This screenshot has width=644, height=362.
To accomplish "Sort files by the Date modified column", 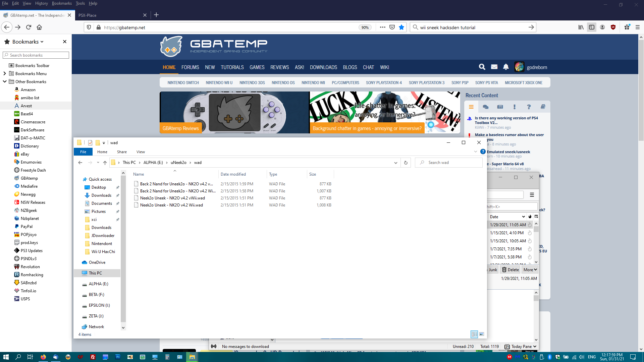I will 233,174.
